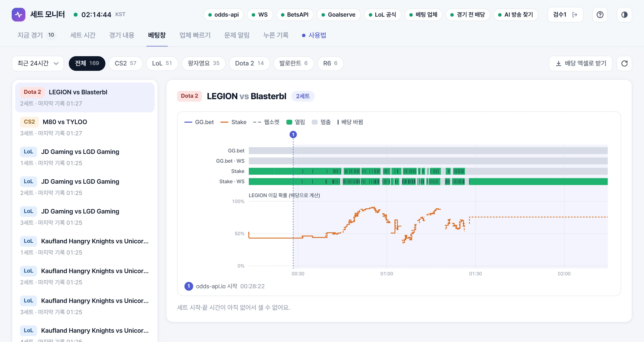Toggle the GG.bet legend entry
Image resolution: width=644 pixels, height=342 pixels.
pos(199,122)
